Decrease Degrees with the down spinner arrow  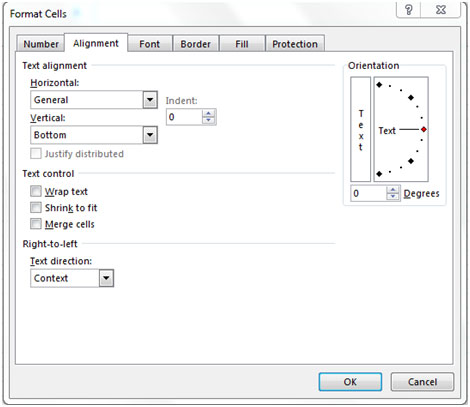(x=393, y=197)
